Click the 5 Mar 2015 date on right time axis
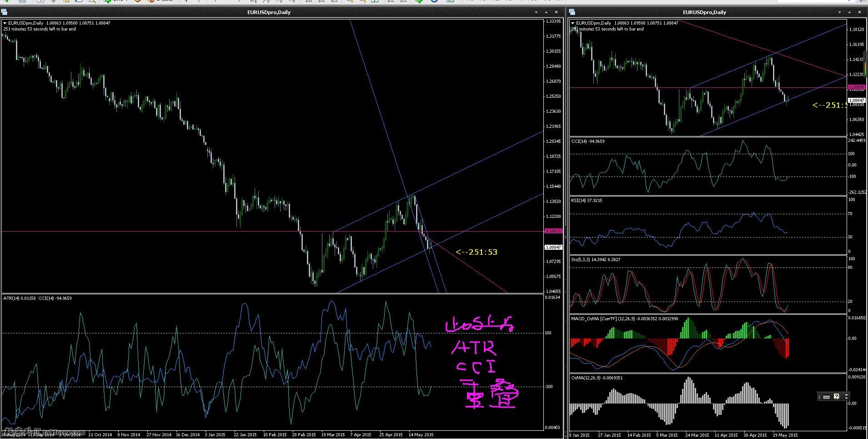The image size is (868, 439). [x=667, y=435]
